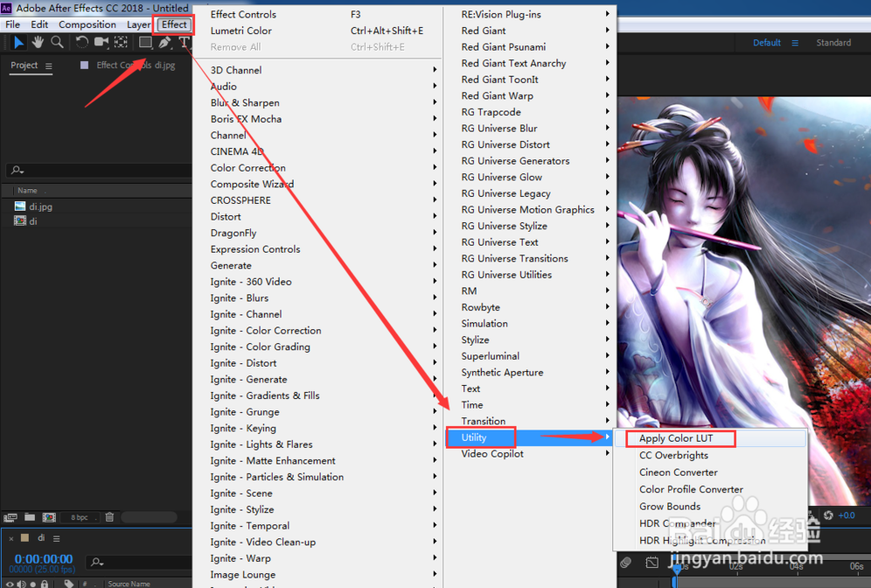Choose Utility in the Effect menu
The height and width of the screenshot is (588, 871).
pos(530,437)
